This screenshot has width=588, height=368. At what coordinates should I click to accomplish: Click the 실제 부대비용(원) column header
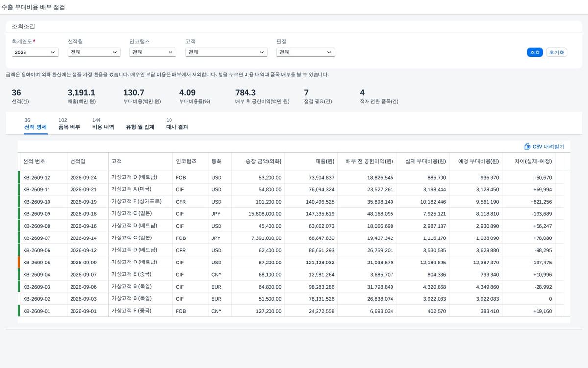[422, 161]
